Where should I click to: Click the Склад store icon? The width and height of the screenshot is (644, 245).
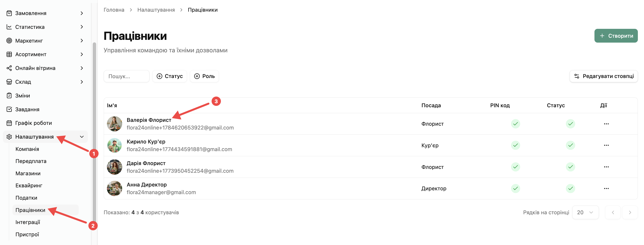point(9,82)
